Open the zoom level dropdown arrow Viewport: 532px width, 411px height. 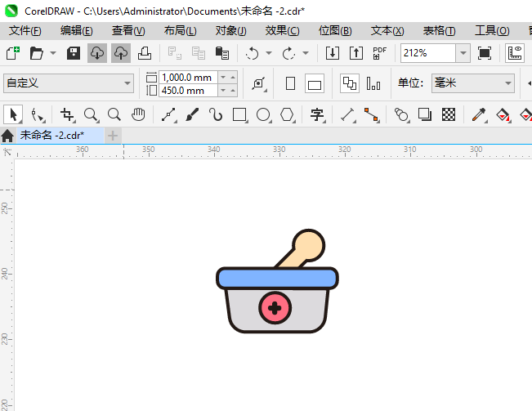point(463,53)
